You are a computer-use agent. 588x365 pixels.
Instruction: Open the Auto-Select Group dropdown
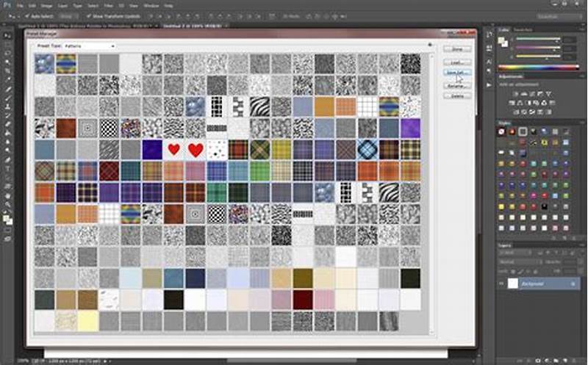coord(68,16)
